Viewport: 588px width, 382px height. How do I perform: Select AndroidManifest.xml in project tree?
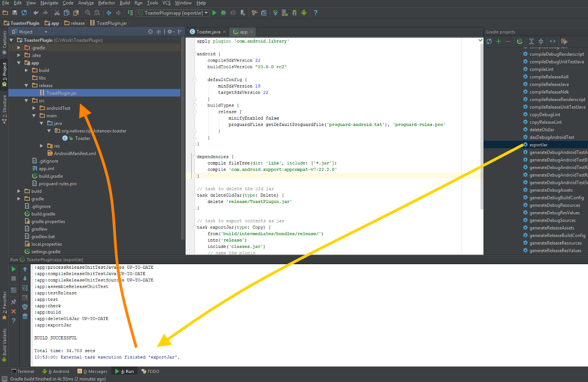coord(75,153)
